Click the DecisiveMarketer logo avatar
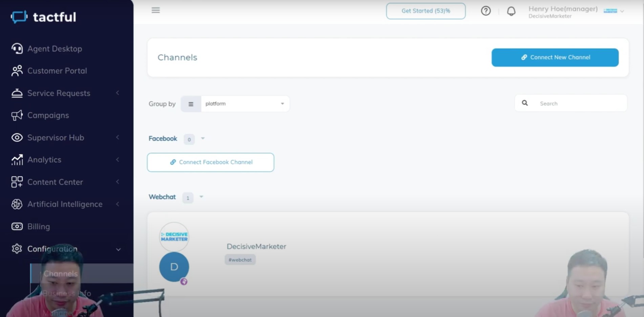The width and height of the screenshot is (644, 317). pyautogui.click(x=174, y=237)
